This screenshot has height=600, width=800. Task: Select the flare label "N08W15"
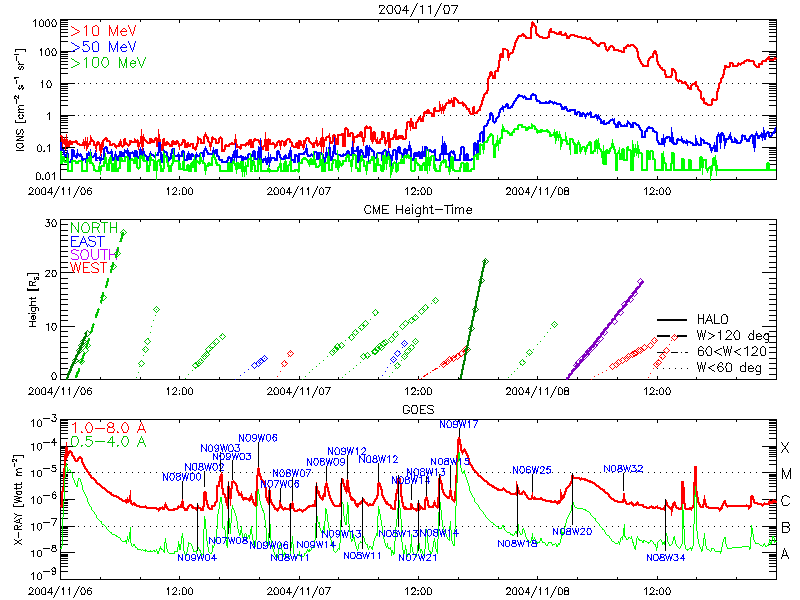[449, 462]
